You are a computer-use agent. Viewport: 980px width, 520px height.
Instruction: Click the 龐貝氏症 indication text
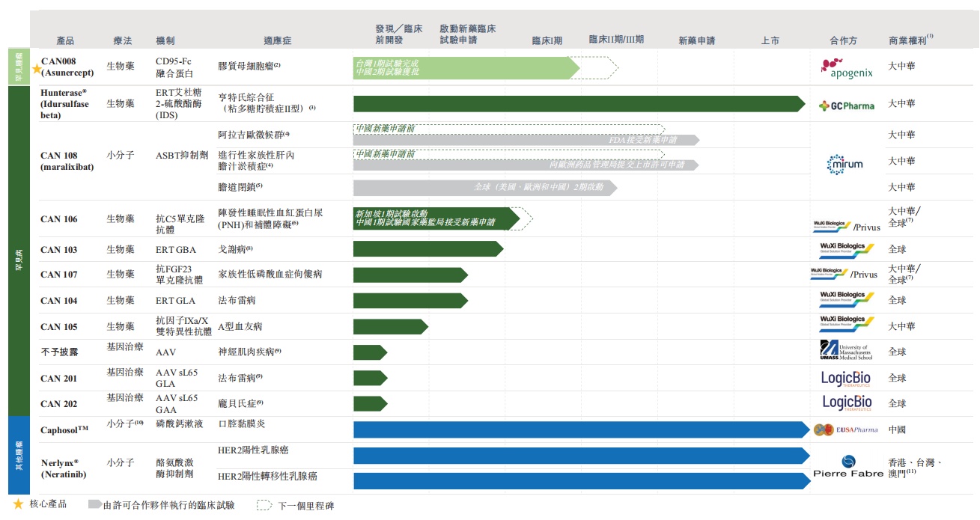(240, 403)
